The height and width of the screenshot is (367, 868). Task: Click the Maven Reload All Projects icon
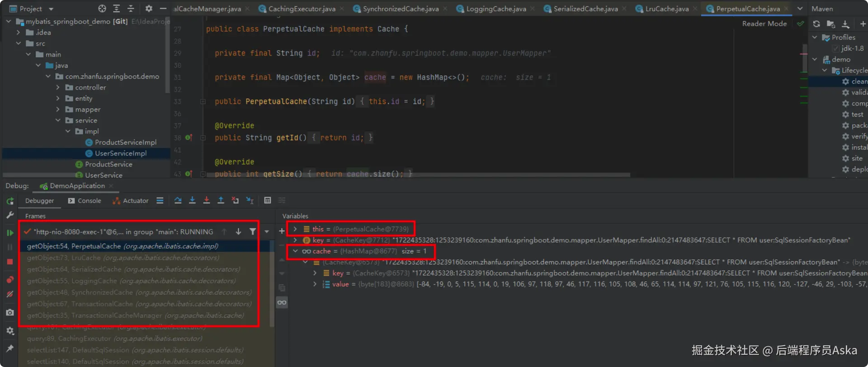pyautogui.click(x=816, y=24)
